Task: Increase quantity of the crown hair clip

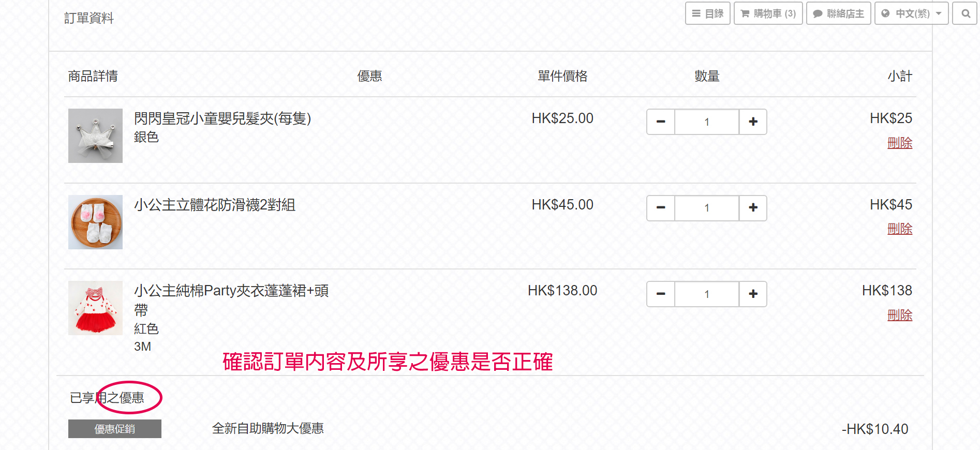Action: 753,122
